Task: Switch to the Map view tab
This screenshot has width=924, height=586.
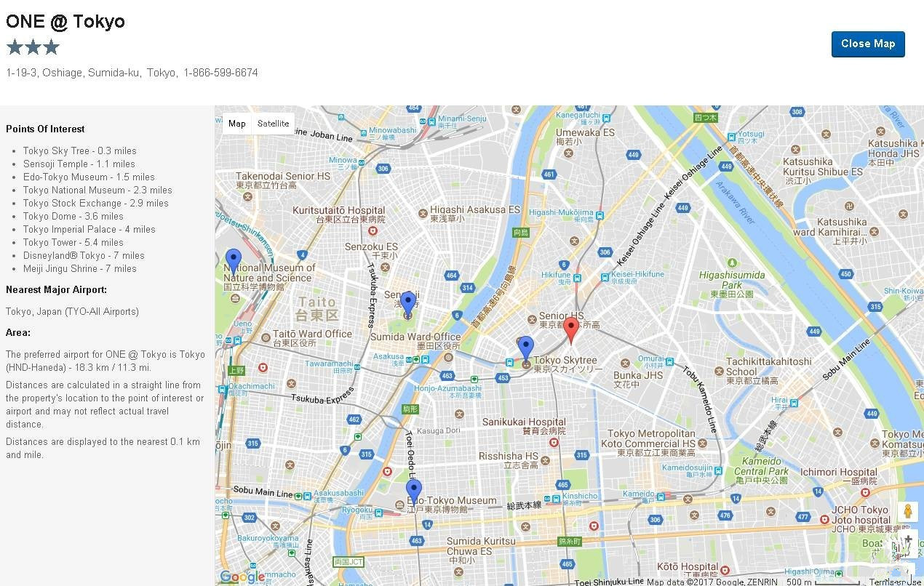Action: (x=237, y=124)
